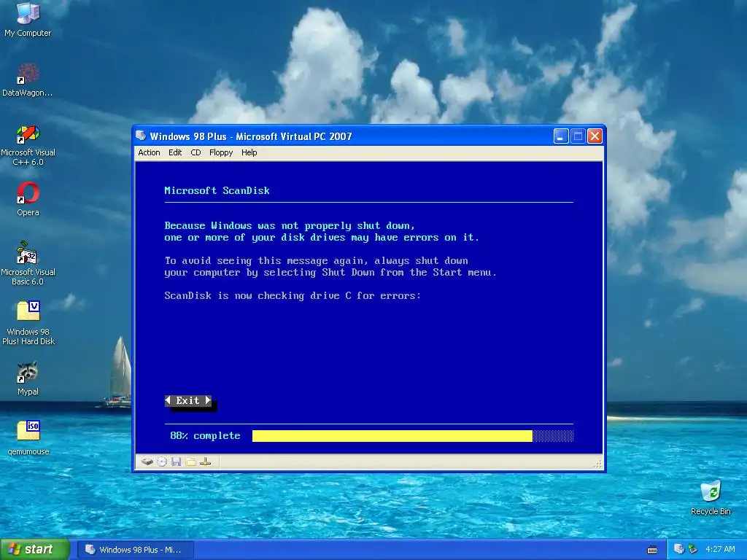Click the Virtual PC window resize grip

(598, 463)
